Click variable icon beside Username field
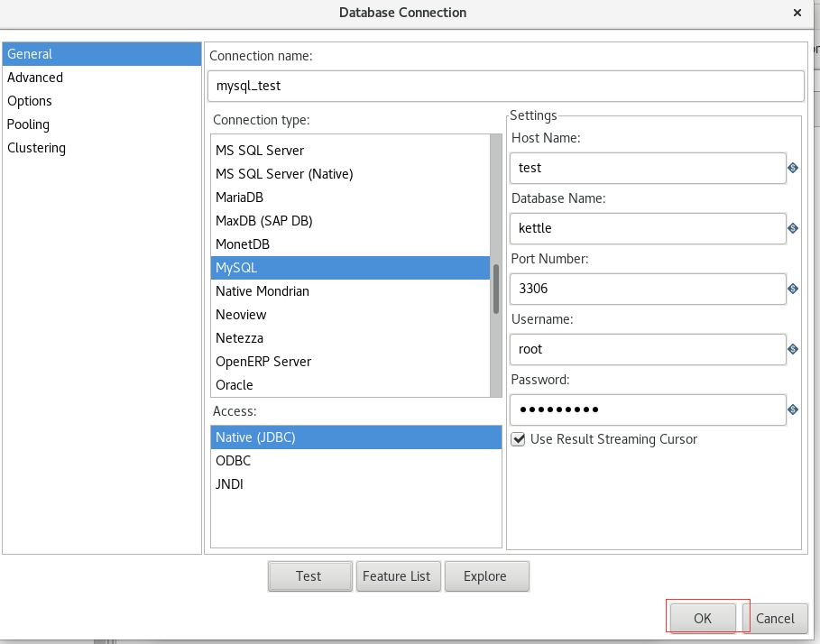 [x=793, y=349]
